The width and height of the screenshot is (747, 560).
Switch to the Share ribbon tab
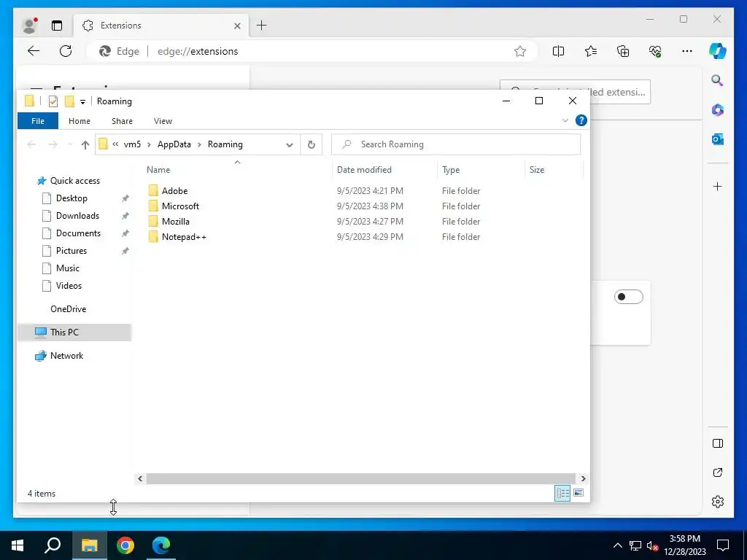(x=122, y=121)
